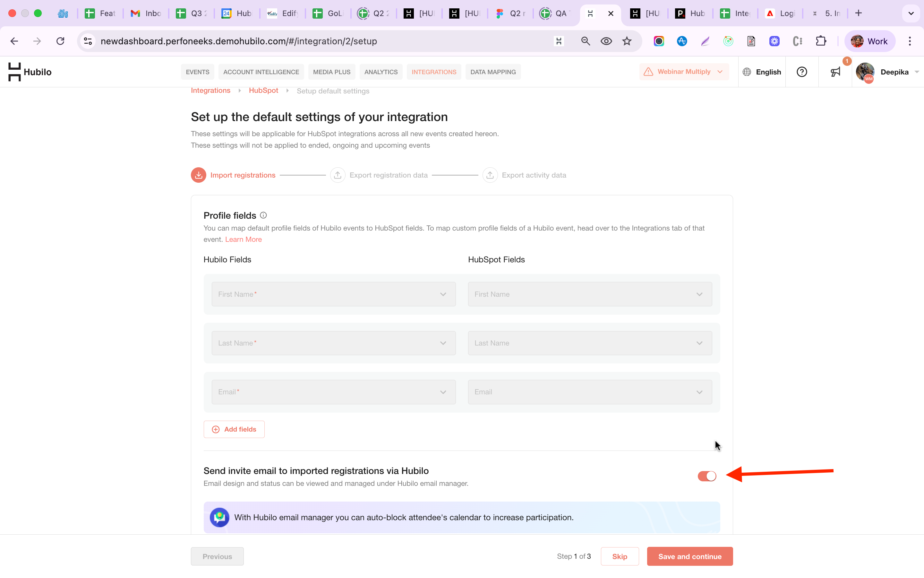Click the Import registrations step icon
Screen dimensions: 924x578
click(199, 175)
